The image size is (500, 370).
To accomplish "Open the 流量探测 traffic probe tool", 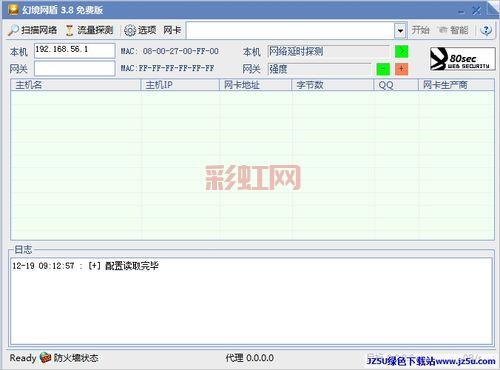I will 89,30.
